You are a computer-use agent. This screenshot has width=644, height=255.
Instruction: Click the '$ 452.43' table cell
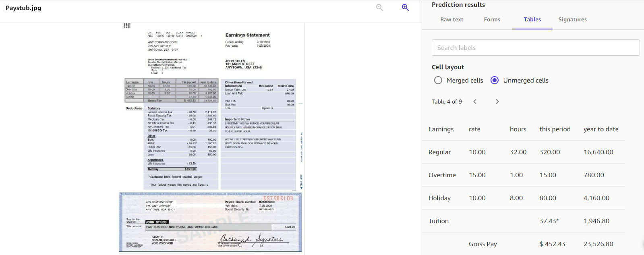tap(553, 244)
